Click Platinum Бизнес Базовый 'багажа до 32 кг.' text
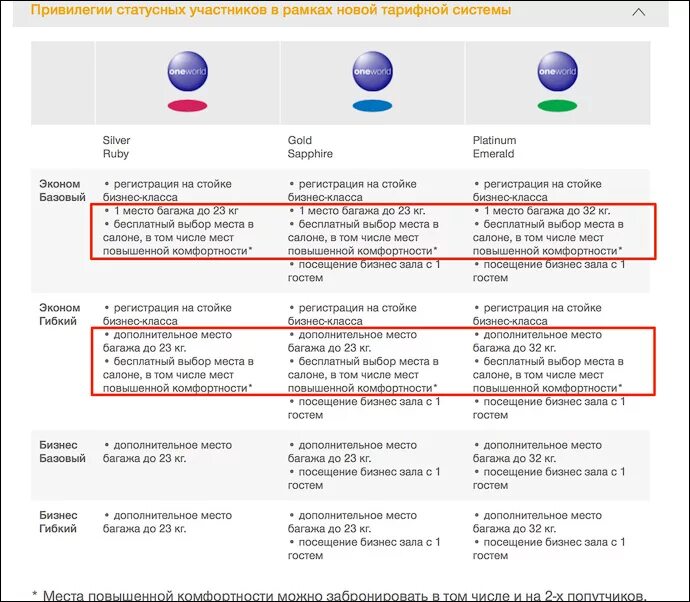Screen dimensions: 690x602 coord(514,458)
